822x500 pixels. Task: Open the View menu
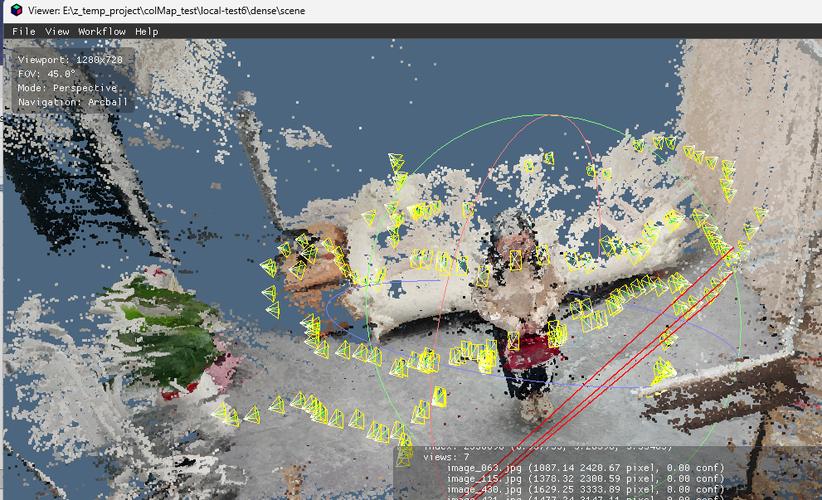click(x=57, y=31)
